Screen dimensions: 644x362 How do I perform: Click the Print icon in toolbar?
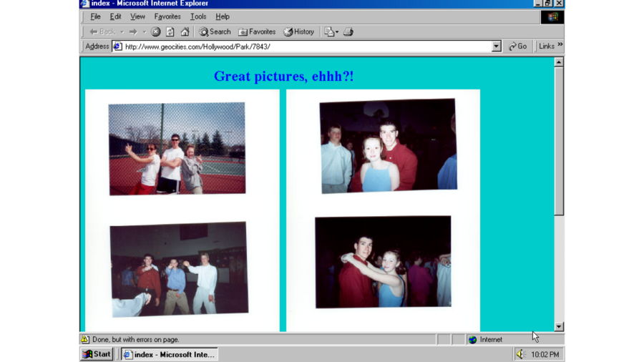[x=348, y=32]
